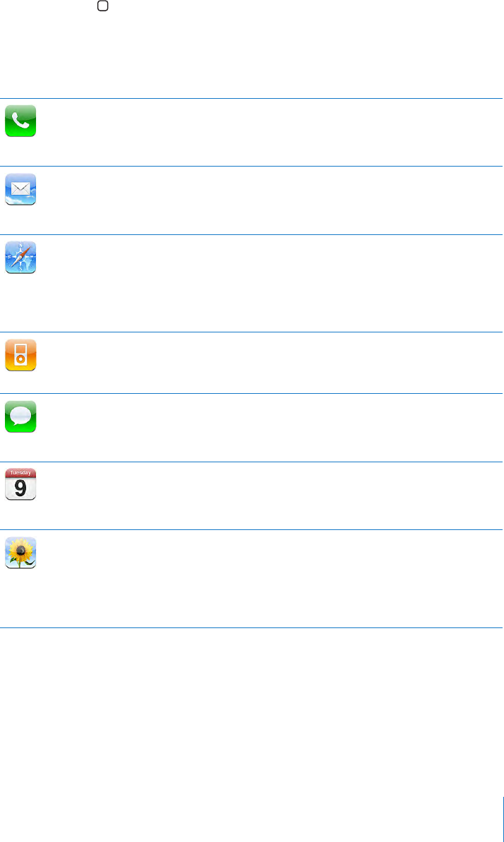Viewport: 504px width, 842px height.
Task: Open the Messages speech bubble icon
Action: (20, 416)
